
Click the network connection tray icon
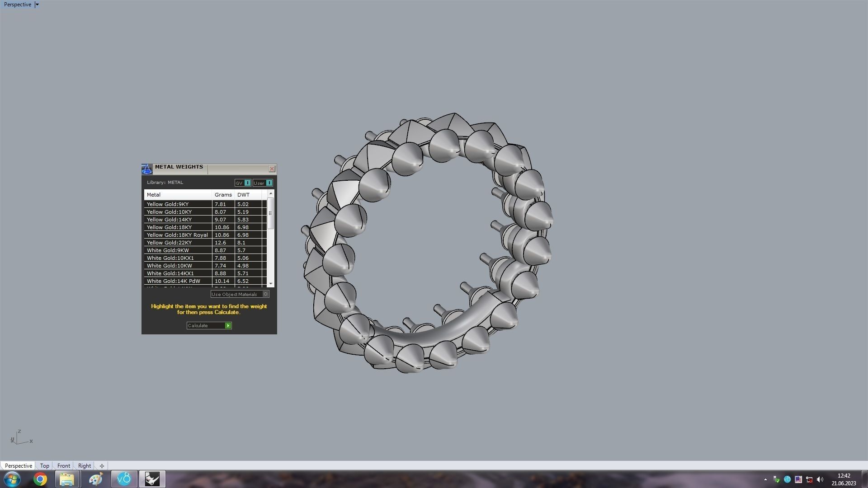pos(809,479)
